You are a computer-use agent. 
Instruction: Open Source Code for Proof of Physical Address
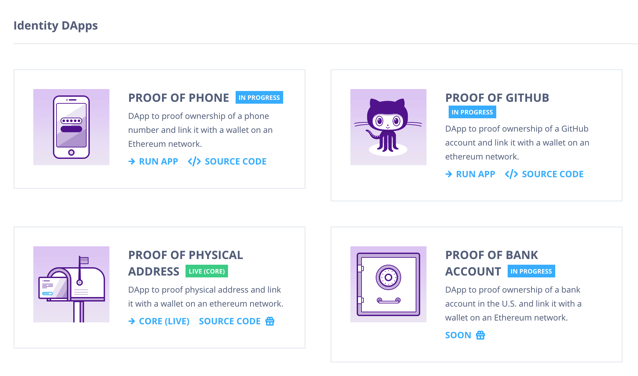click(x=229, y=321)
